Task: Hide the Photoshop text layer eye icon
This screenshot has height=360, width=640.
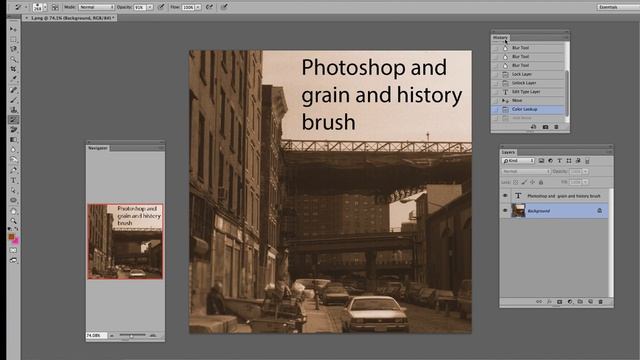Action: pyautogui.click(x=505, y=196)
